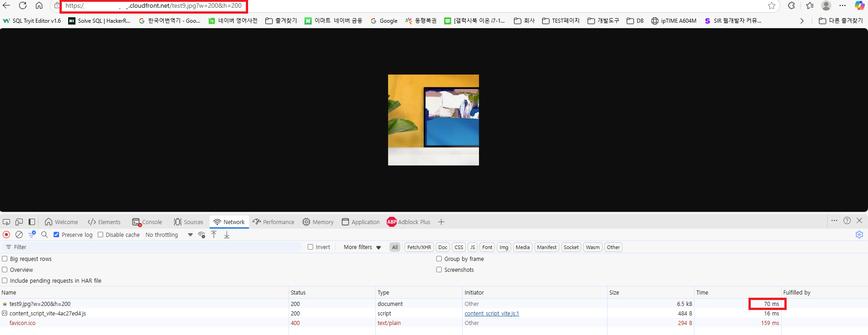The height and width of the screenshot is (335, 868).
Task: Reload the page with refresh icon
Action: (23, 5)
